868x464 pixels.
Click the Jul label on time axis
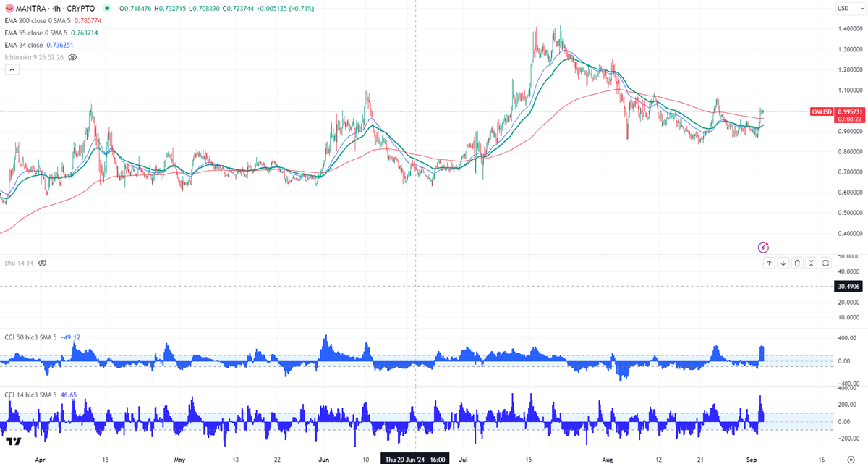point(463,459)
